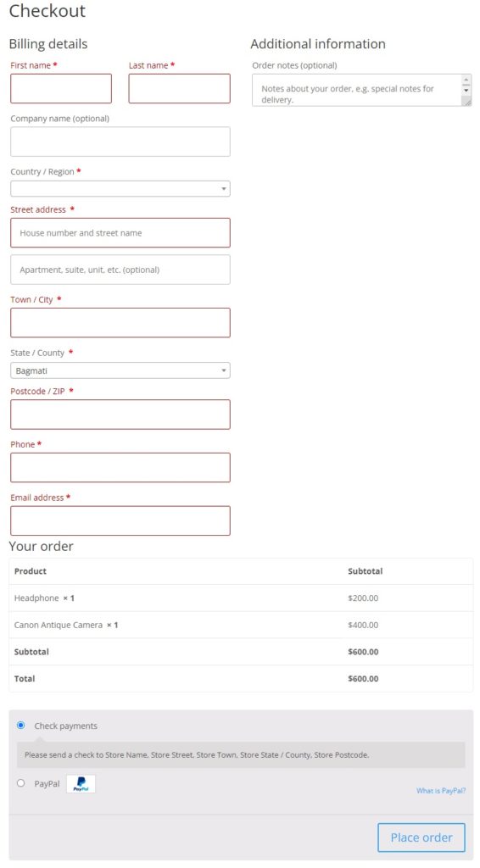Focus the Town / City field
The height and width of the screenshot is (868, 480).
120,323
